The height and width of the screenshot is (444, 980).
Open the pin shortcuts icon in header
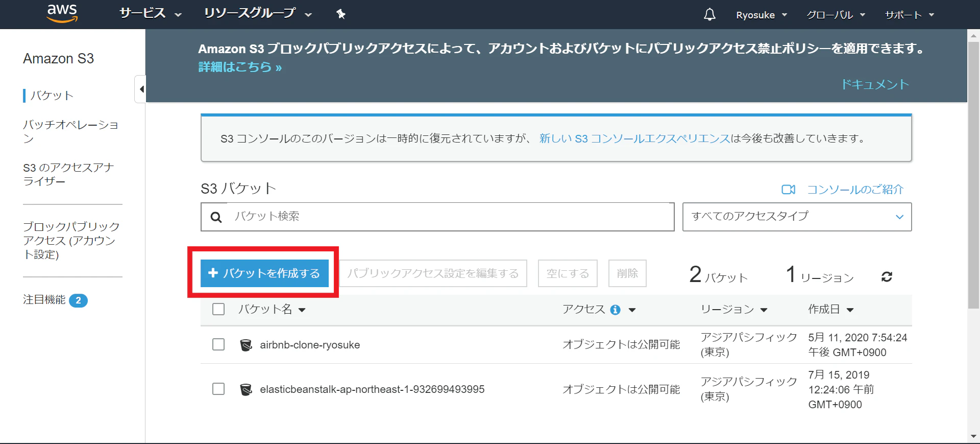(341, 14)
